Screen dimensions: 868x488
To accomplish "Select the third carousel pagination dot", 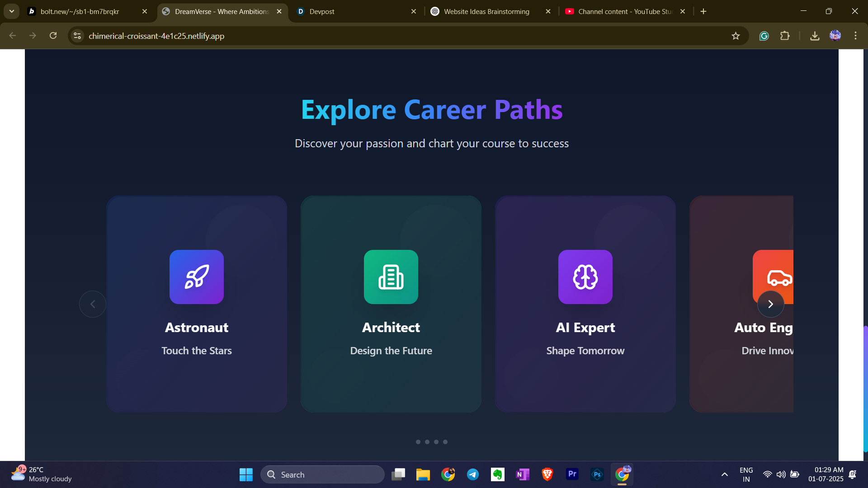I will pyautogui.click(x=436, y=442).
